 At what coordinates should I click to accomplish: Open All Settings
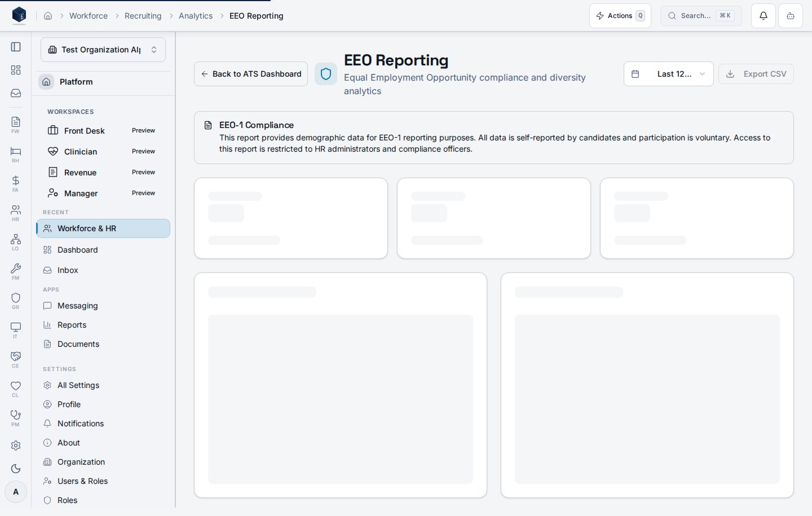pyautogui.click(x=103, y=385)
